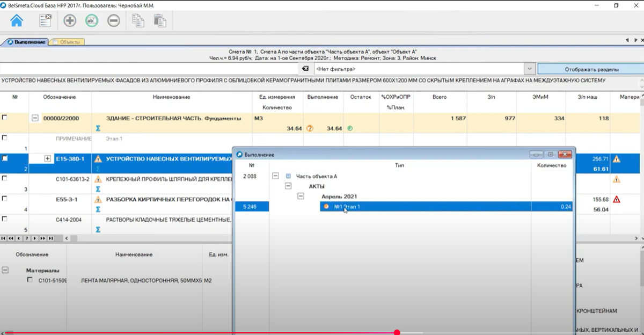Clear the search field with the backspace icon

(305, 69)
